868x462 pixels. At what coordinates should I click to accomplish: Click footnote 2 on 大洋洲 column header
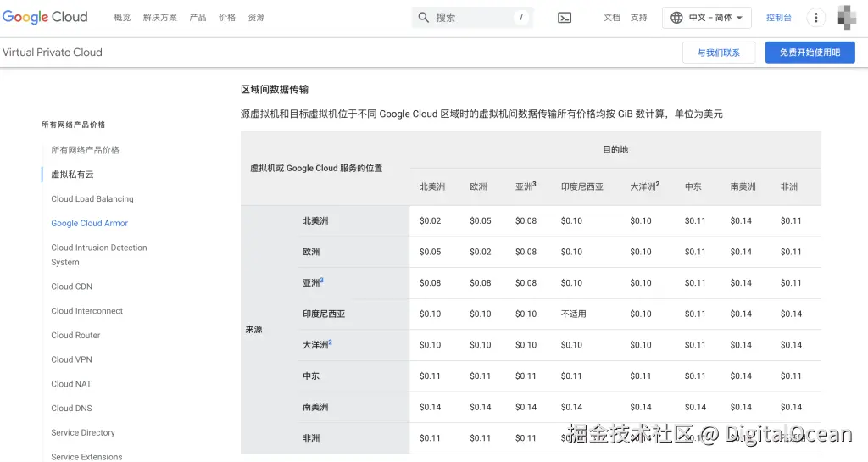[658, 184]
